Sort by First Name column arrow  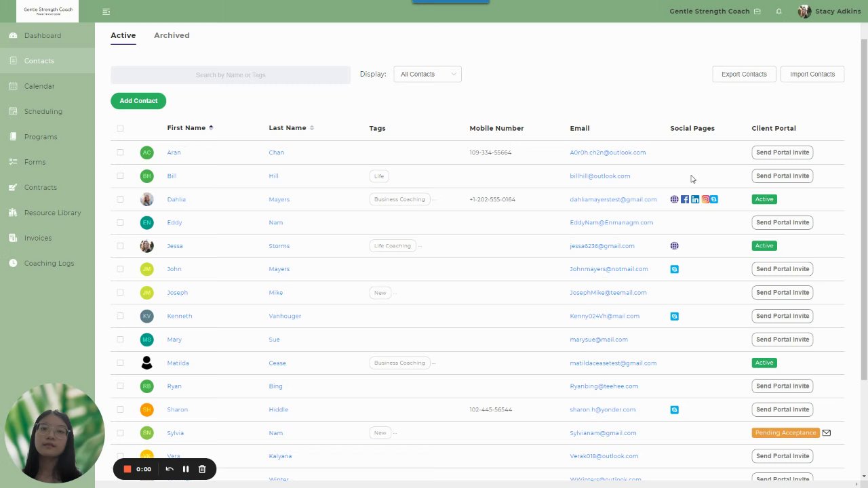211,128
